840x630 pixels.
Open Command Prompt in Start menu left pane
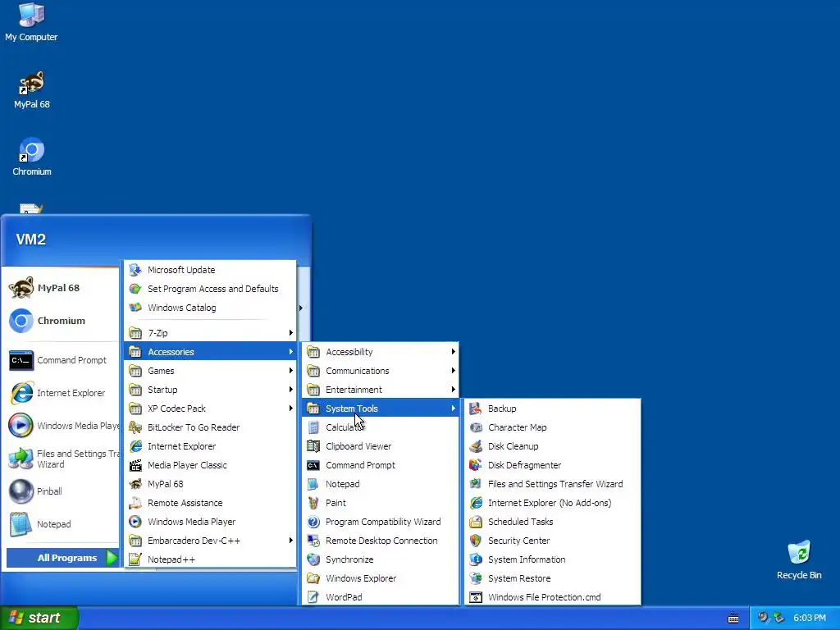62,360
